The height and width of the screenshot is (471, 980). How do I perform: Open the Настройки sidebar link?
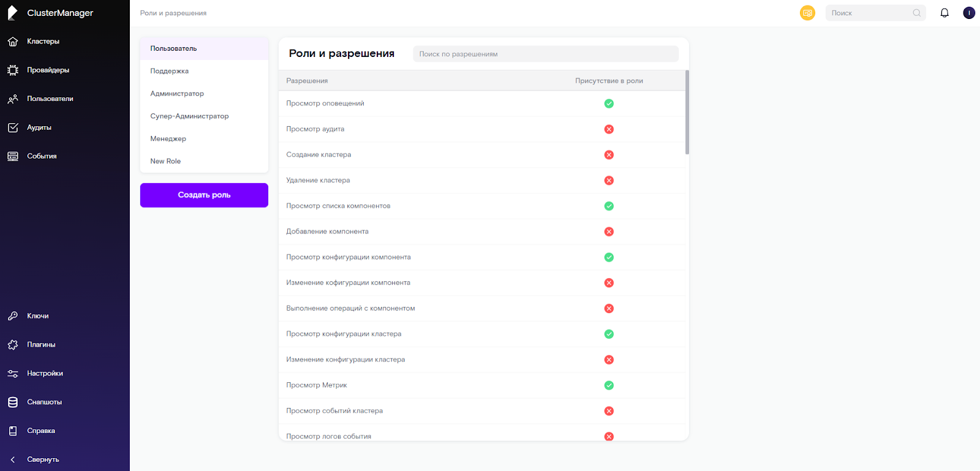(45, 374)
